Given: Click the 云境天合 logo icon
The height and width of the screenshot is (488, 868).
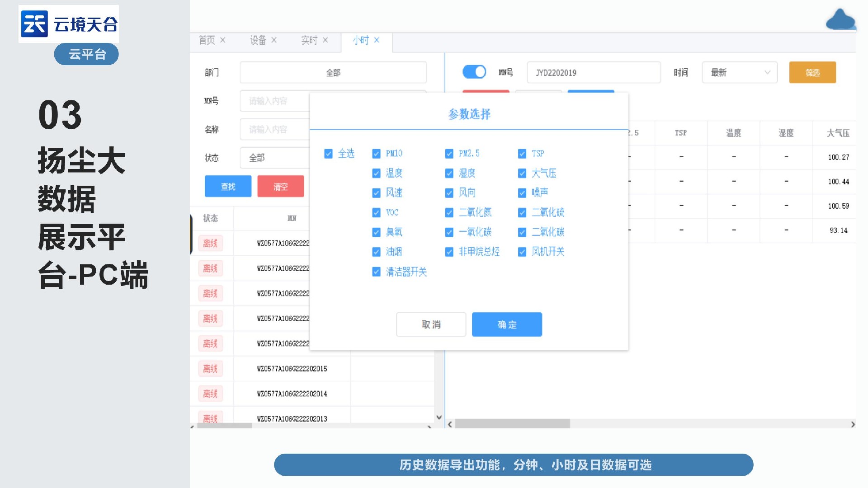Looking at the screenshot, I should click(34, 23).
